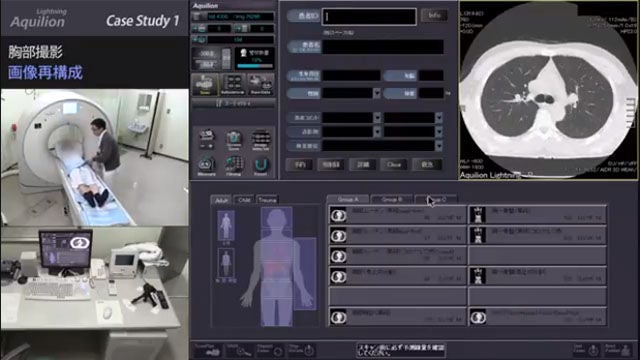Open the Raw Data mode icon
This screenshot has height=360, width=640.
[x=261, y=84]
